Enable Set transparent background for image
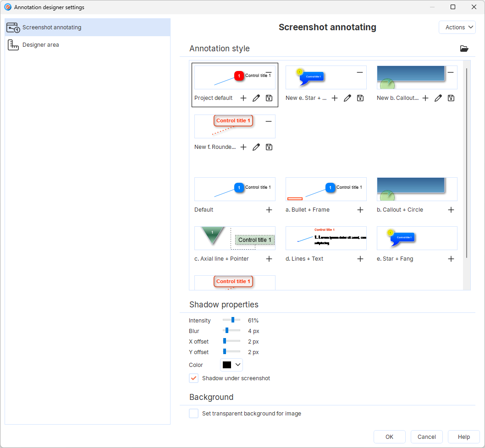The width and height of the screenshot is (485, 448). point(194,414)
